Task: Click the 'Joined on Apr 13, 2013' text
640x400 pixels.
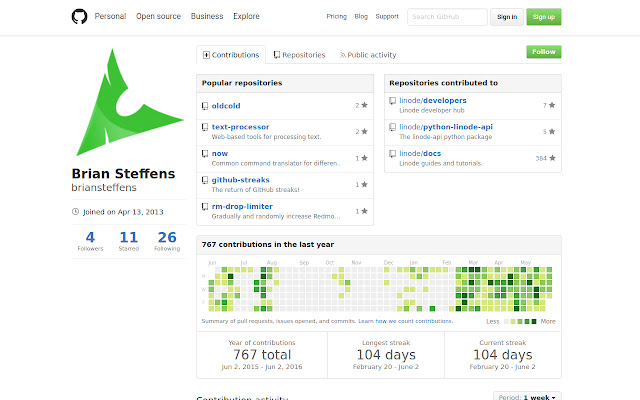Action: [123, 212]
